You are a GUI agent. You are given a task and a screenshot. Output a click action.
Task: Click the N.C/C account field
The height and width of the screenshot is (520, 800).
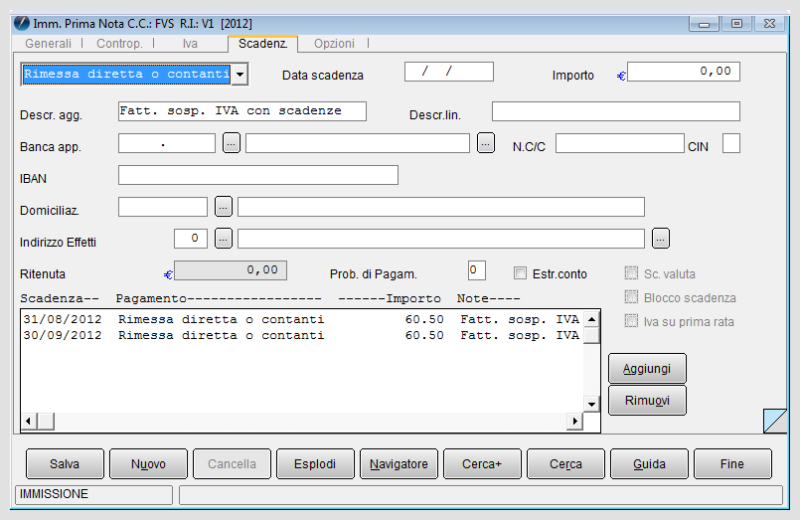(620, 143)
